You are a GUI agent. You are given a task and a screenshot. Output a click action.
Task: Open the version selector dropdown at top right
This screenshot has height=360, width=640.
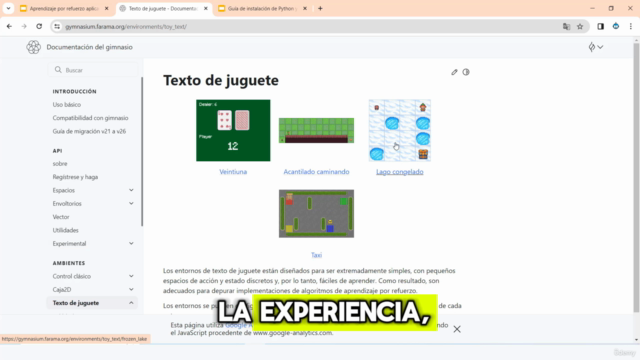[x=596, y=47]
